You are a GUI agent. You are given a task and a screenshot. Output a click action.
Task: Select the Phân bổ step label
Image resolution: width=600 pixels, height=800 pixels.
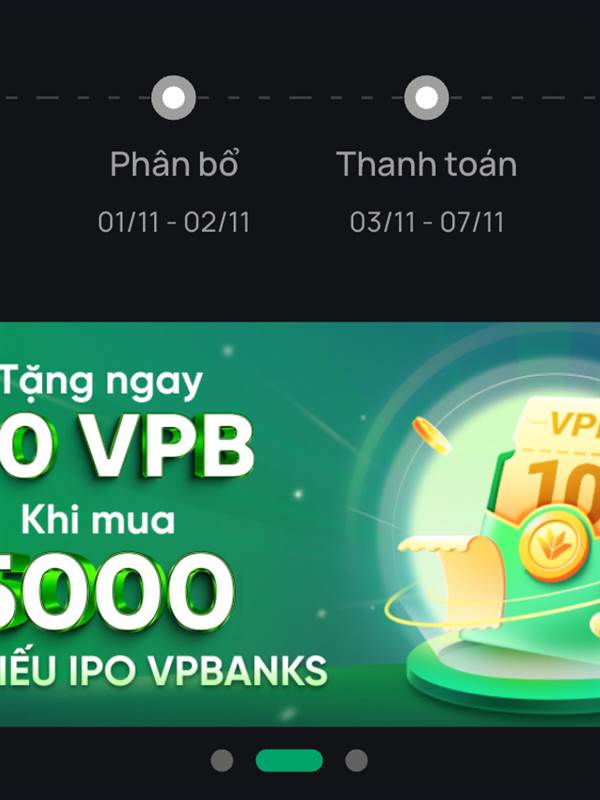[x=174, y=164]
